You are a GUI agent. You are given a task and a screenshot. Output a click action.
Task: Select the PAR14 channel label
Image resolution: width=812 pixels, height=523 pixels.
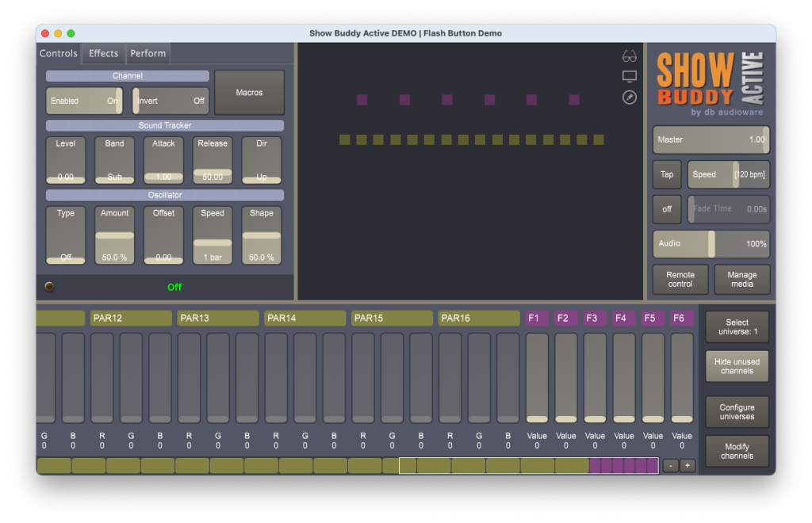point(305,318)
